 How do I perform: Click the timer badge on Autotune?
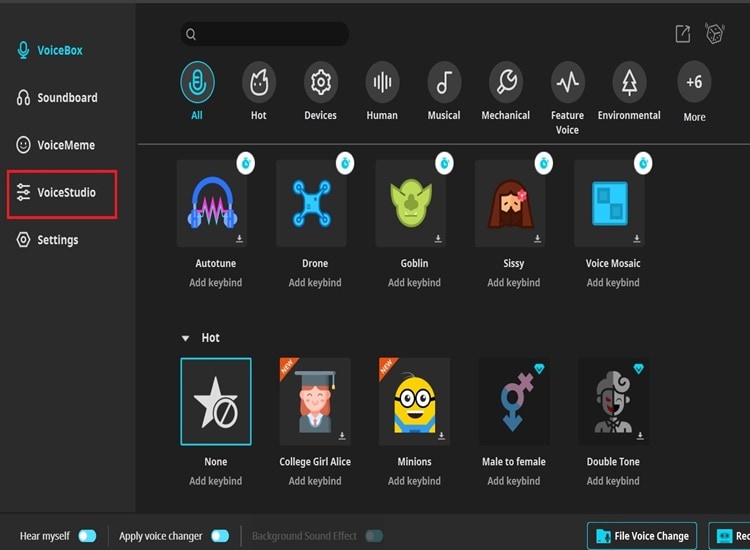246,164
